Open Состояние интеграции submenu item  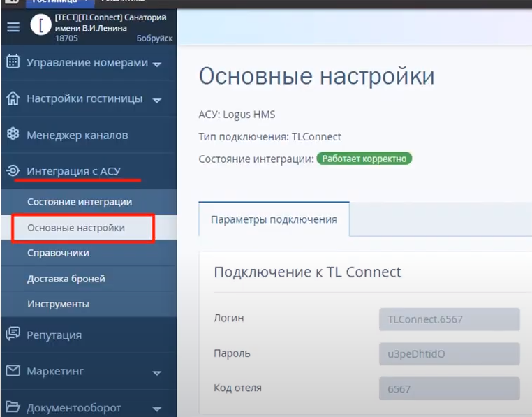pyautogui.click(x=80, y=202)
